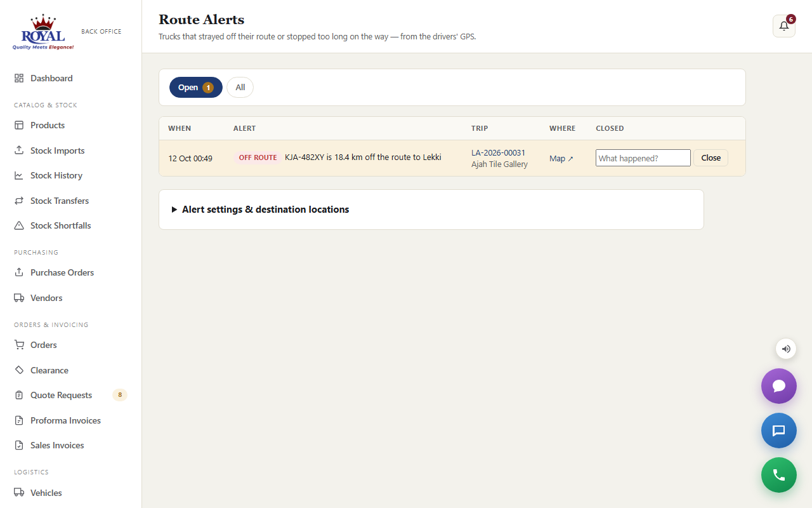Image resolution: width=812 pixels, height=508 pixels.
Task: Click the Dashboard grid icon
Action: [x=19, y=78]
